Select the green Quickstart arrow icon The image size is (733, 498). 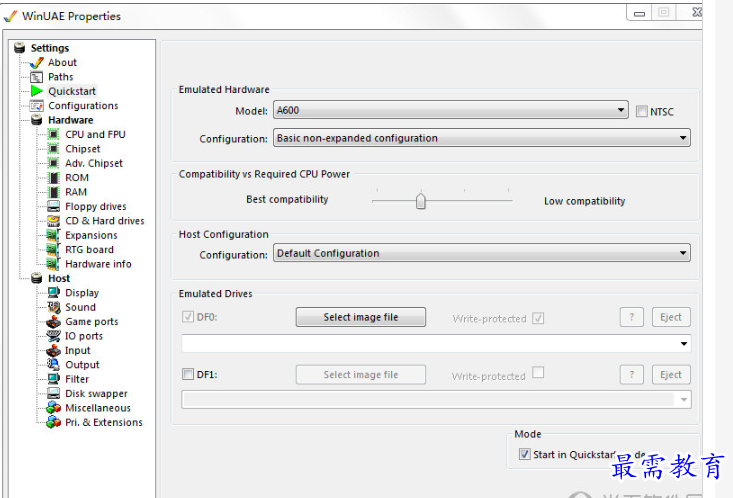[36, 91]
